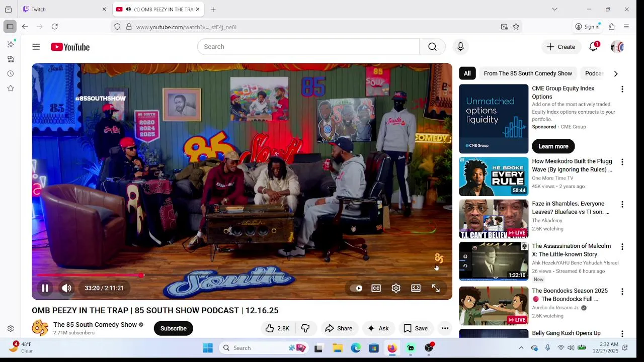This screenshot has width=644, height=362.
Task: Mute the YouTube tab via its speaker icon
Action: [128, 9]
